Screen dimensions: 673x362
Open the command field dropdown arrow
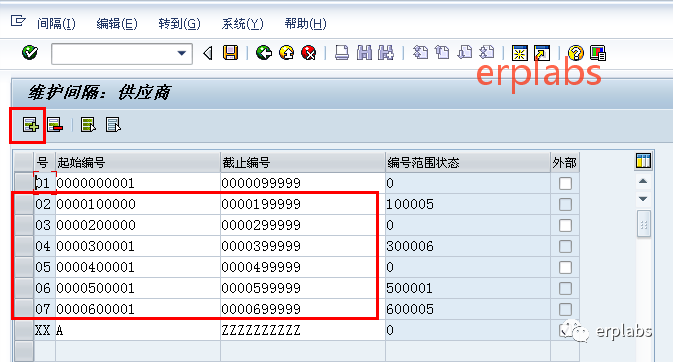182,54
